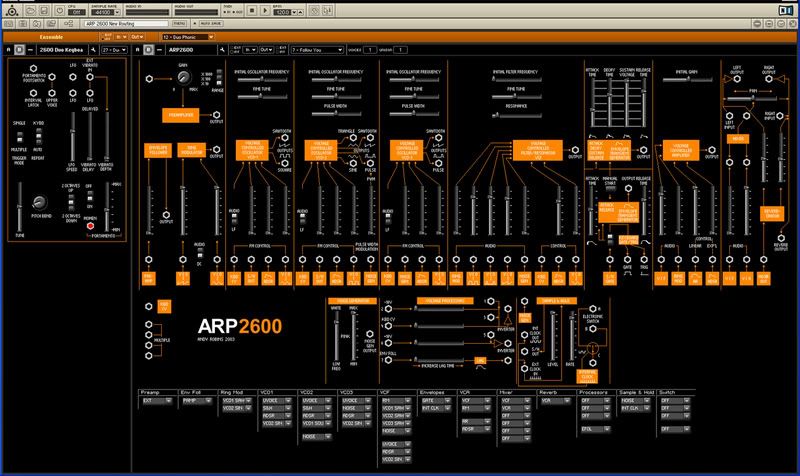Toggle the 2 octaves up/down switch

tap(71, 202)
